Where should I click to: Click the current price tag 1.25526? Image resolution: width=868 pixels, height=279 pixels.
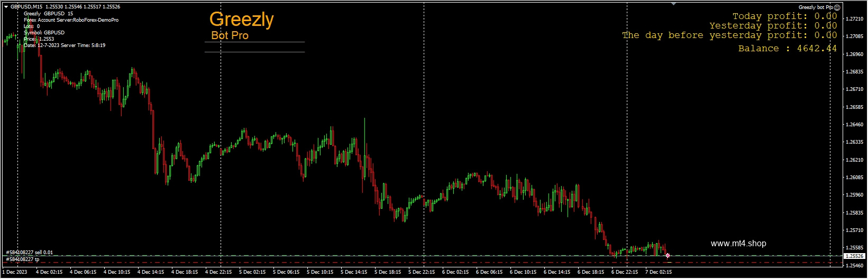click(854, 256)
